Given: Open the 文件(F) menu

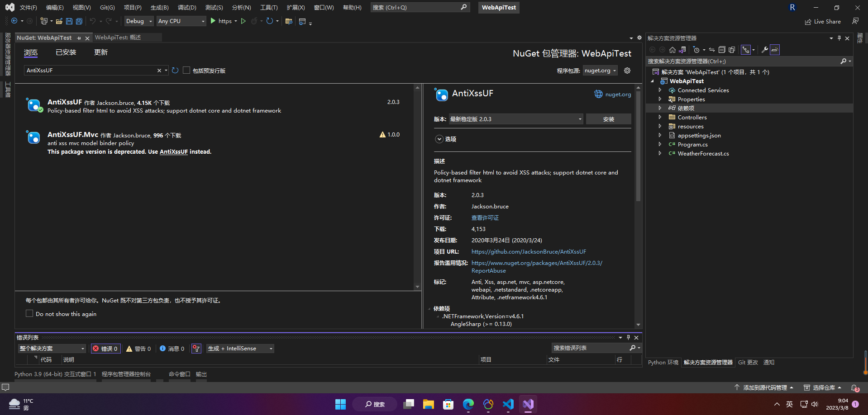Looking at the screenshot, I should [29, 8].
